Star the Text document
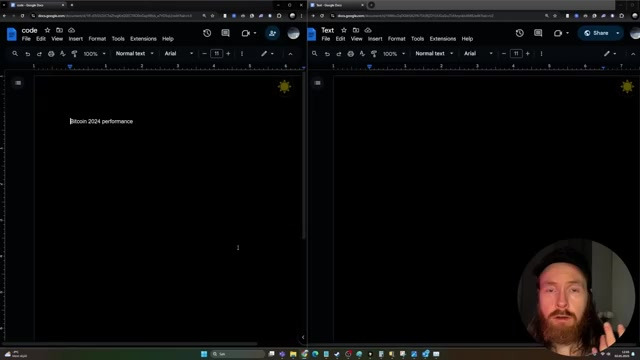The height and width of the screenshot is (360, 640). tap(344, 30)
